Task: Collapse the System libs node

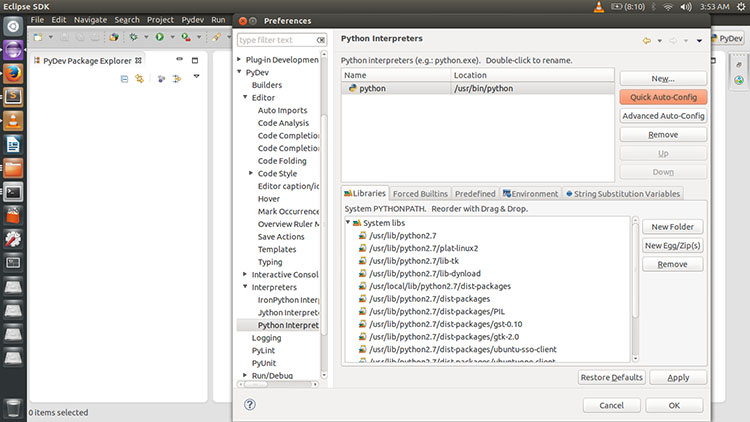Action: click(x=348, y=222)
